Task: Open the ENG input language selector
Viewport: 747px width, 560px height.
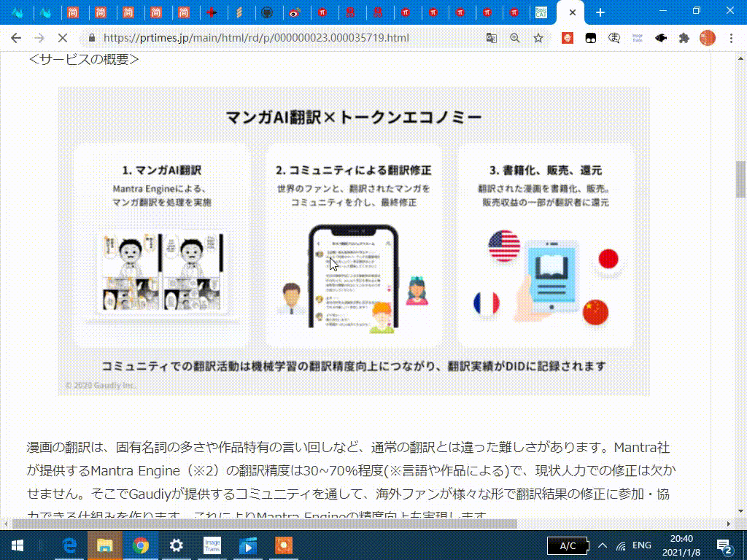Action: tap(642, 545)
